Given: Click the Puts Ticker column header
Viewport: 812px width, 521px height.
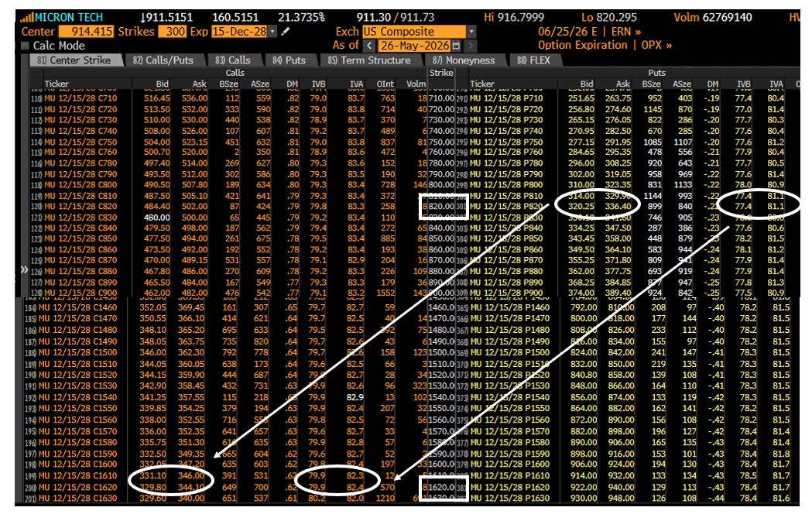Looking at the screenshot, I should (481, 84).
